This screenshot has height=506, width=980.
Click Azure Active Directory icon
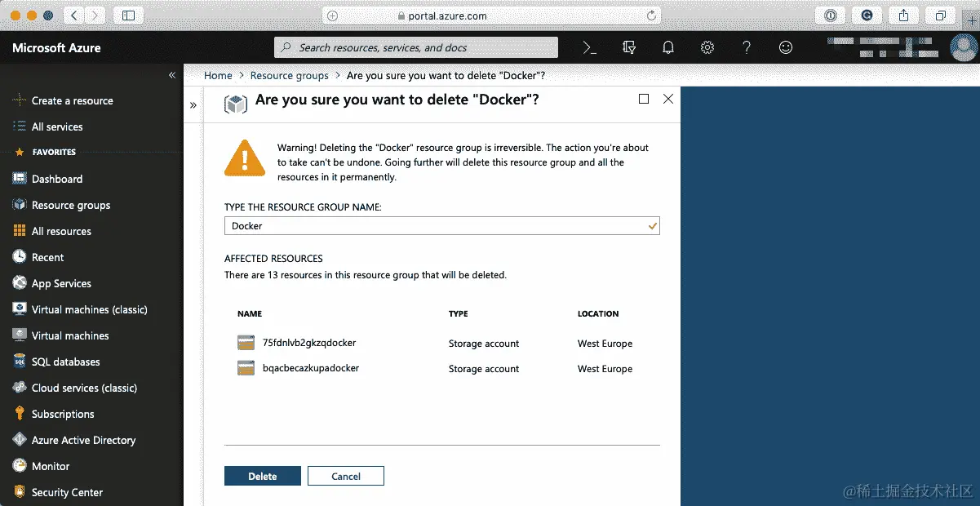pos(20,440)
